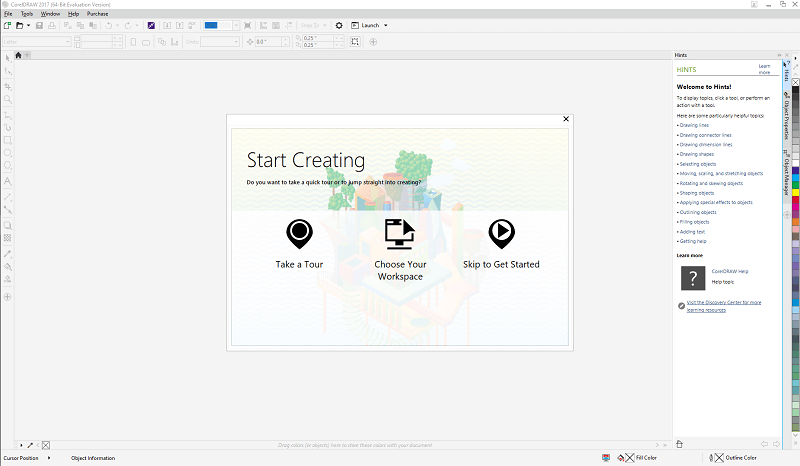This screenshot has height=466, width=800.
Task: Switch to Object Properties docker tab
Action: [787, 116]
